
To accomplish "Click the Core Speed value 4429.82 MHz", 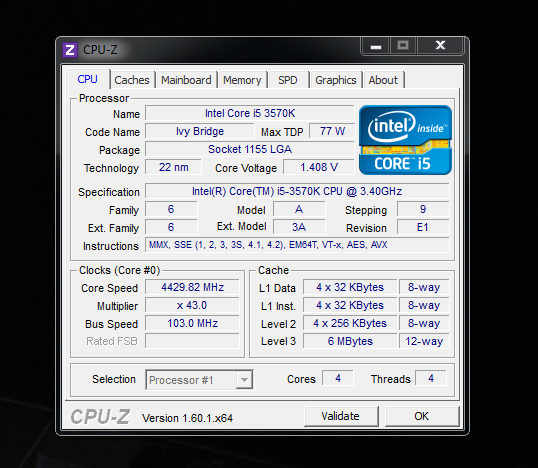I will tap(192, 287).
